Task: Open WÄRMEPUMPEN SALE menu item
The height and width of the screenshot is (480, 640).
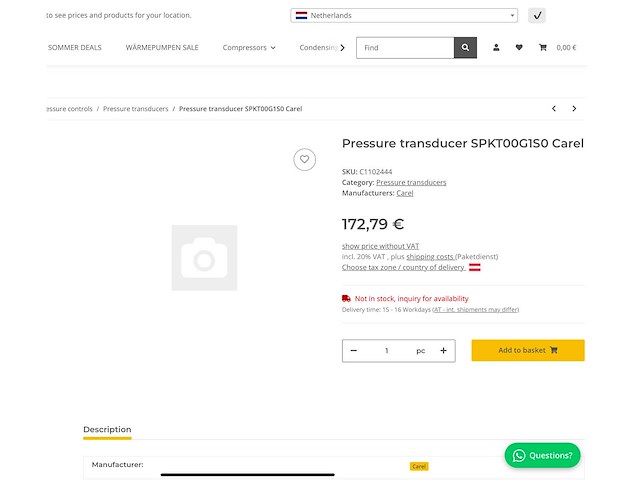Action: click(162, 48)
